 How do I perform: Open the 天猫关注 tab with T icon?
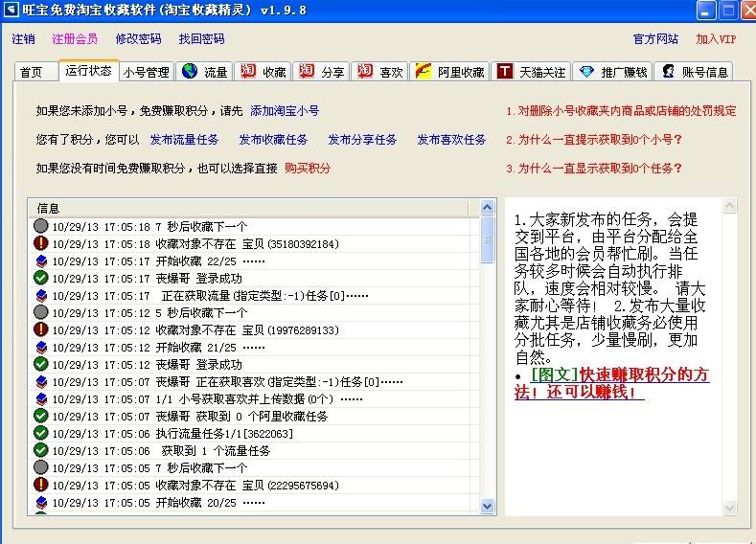tap(533, 72)
